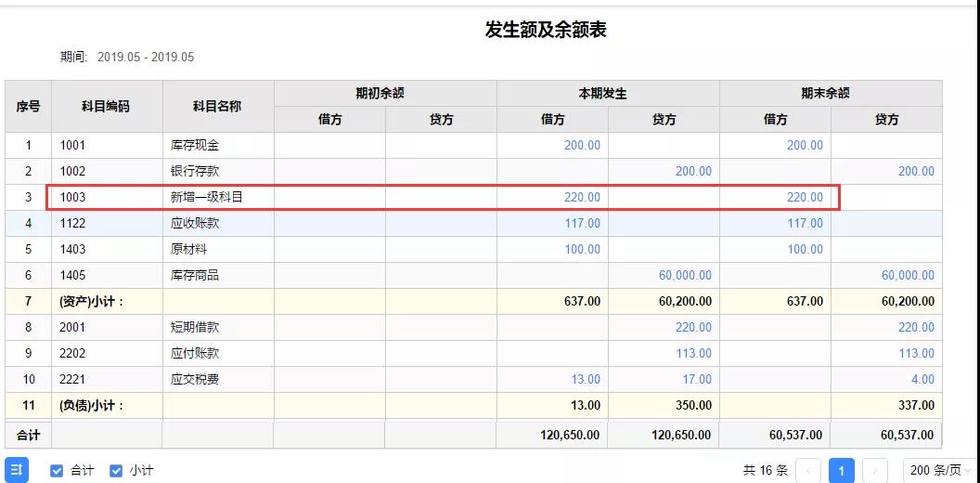This screenshot has height=483, width=980.
Task: Click 新增一级科目 current period debit 220.00
Action: [x=582, y=198]
